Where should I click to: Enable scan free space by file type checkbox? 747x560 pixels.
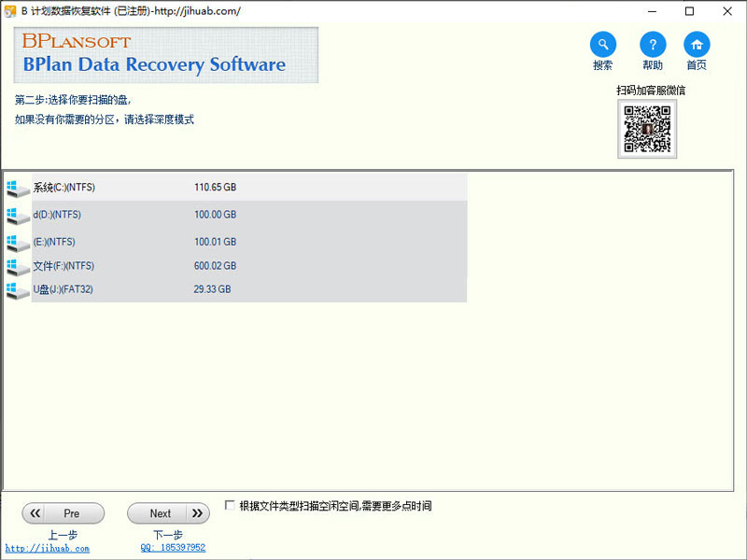(230, 505)
